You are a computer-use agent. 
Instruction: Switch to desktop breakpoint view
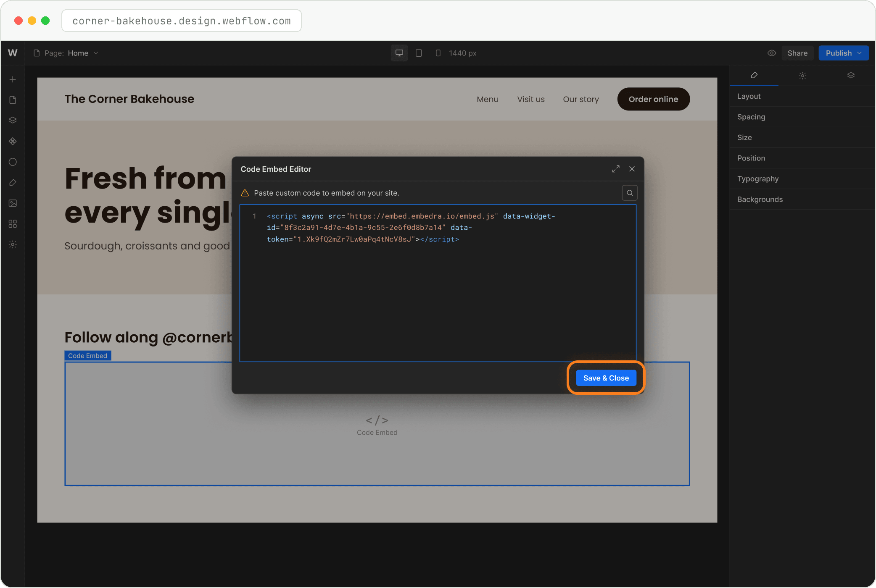pyautogui.click(x=399, y=53)
